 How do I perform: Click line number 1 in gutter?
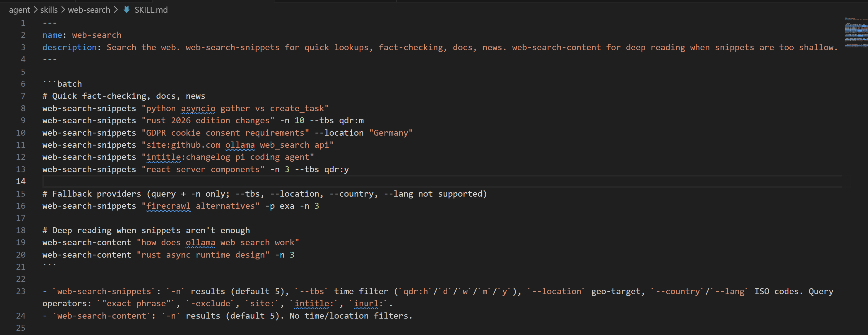click(x=23, y=23)
